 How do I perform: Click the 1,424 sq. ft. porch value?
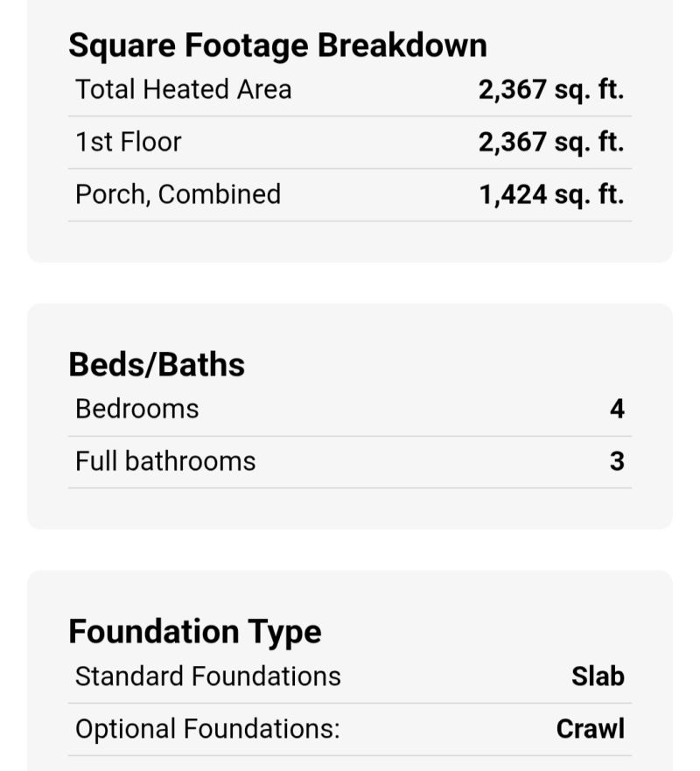point(550,194)
